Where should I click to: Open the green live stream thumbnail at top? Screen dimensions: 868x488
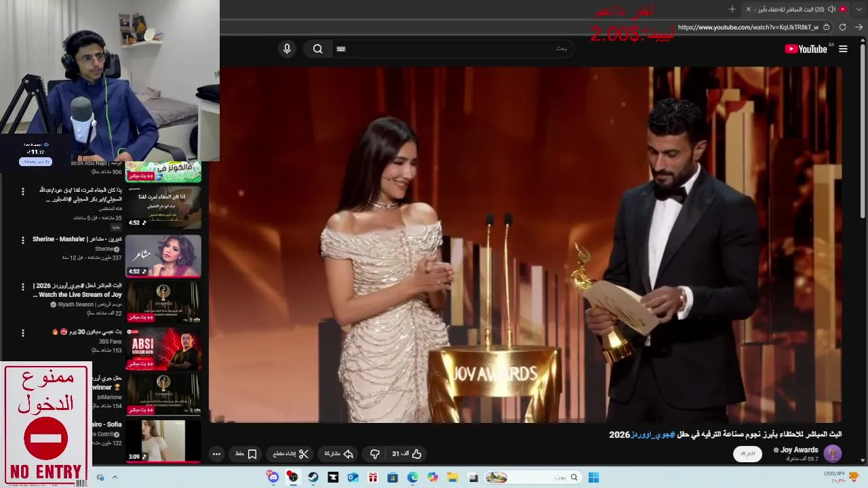[x=163, y=171]
